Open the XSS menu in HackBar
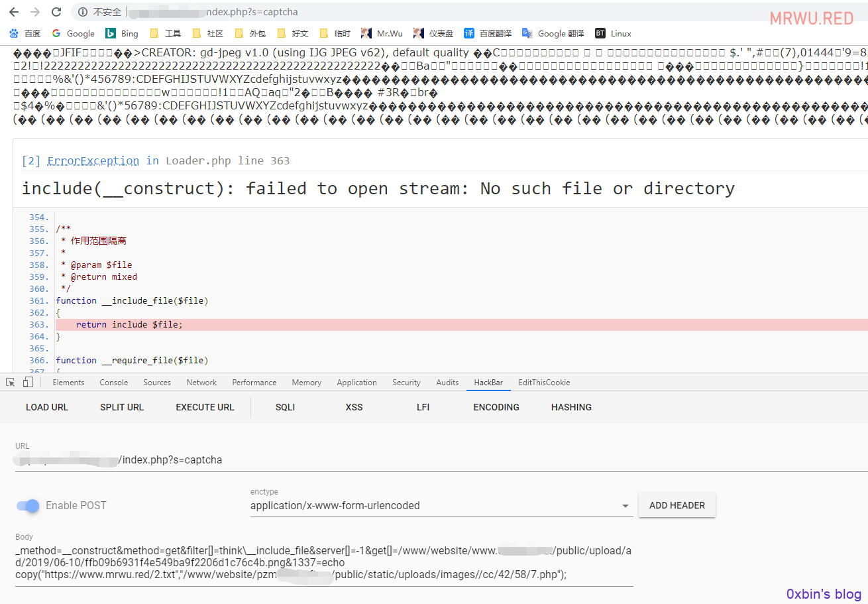The width and height of the screenshot is (868, 604). click(x=354, y=407)
